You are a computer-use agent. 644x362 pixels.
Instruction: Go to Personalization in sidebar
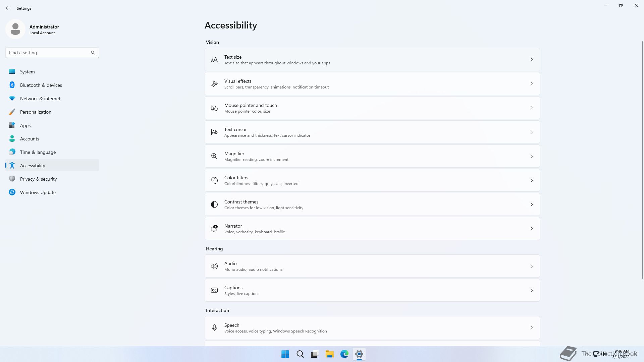tap(36, 112)
